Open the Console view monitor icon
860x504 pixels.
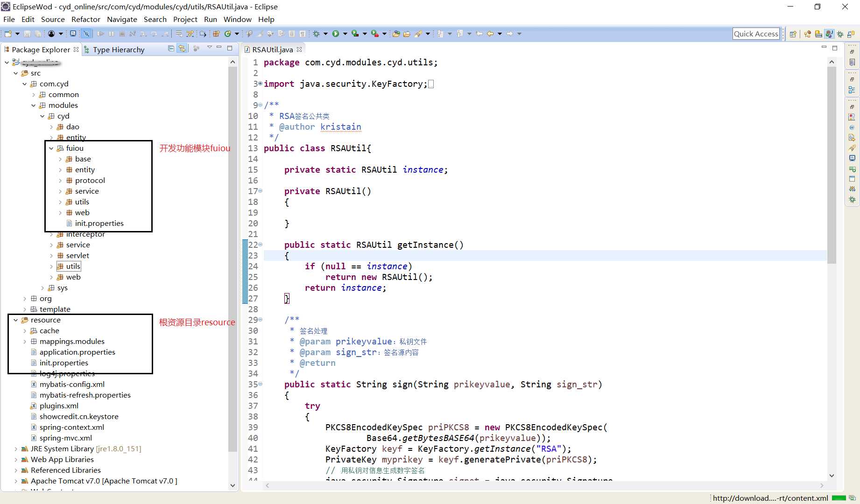pyautogui.click(x=852, y=158)
